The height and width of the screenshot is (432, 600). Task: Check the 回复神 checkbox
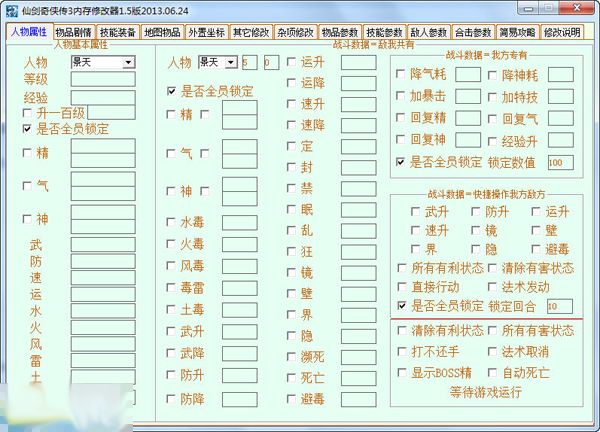click(401, 139)
